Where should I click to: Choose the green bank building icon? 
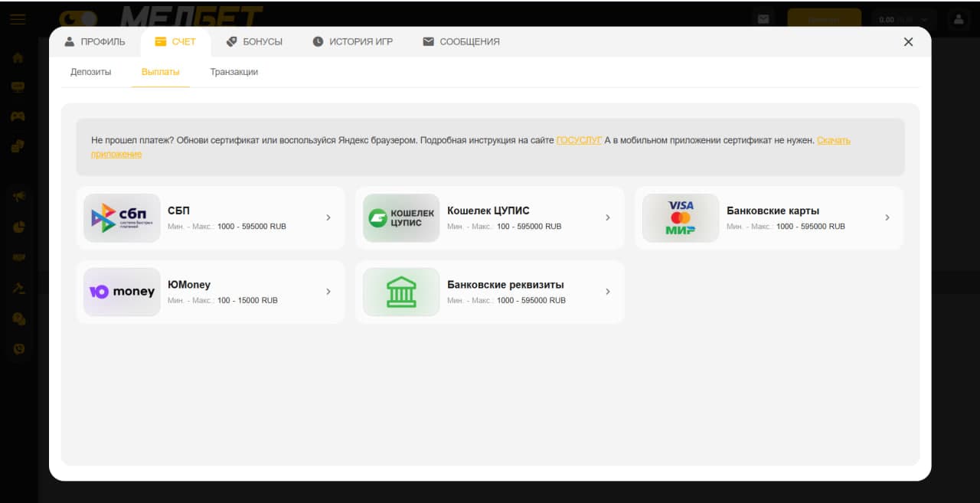(x=401, y=292)
